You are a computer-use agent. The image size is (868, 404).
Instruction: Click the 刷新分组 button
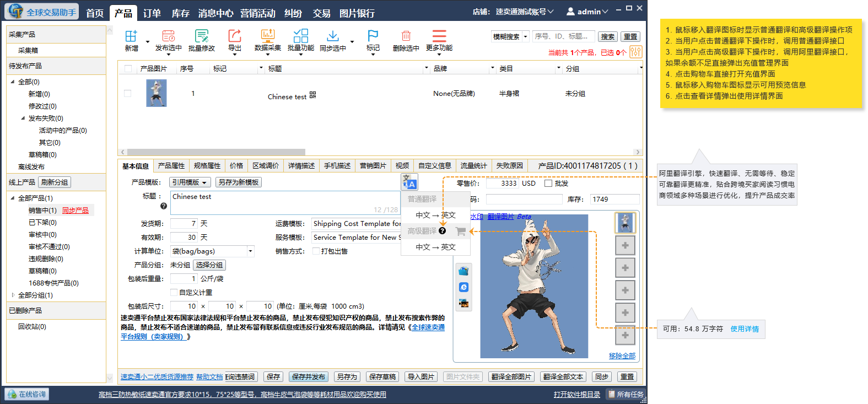tap(55, 182)
